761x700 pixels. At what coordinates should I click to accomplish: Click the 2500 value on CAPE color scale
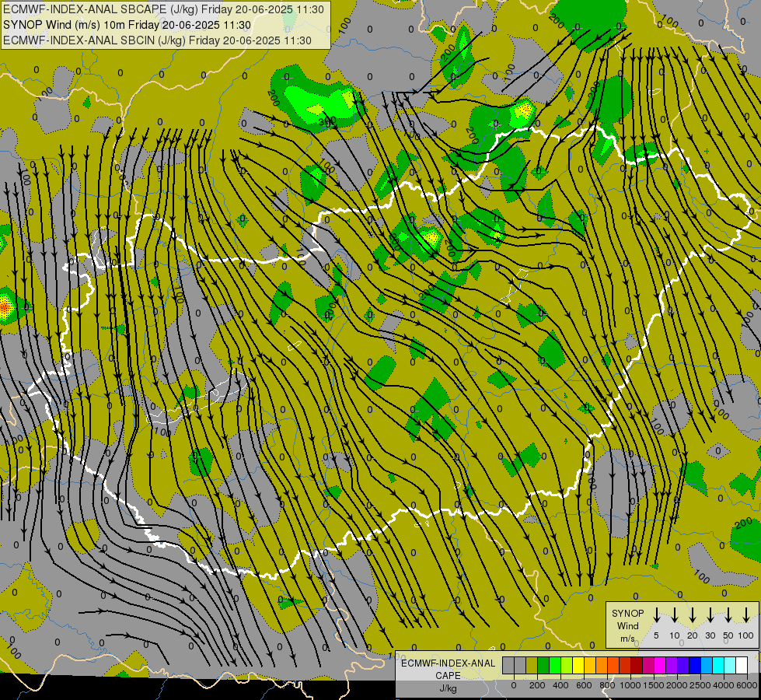coord(700,685)
